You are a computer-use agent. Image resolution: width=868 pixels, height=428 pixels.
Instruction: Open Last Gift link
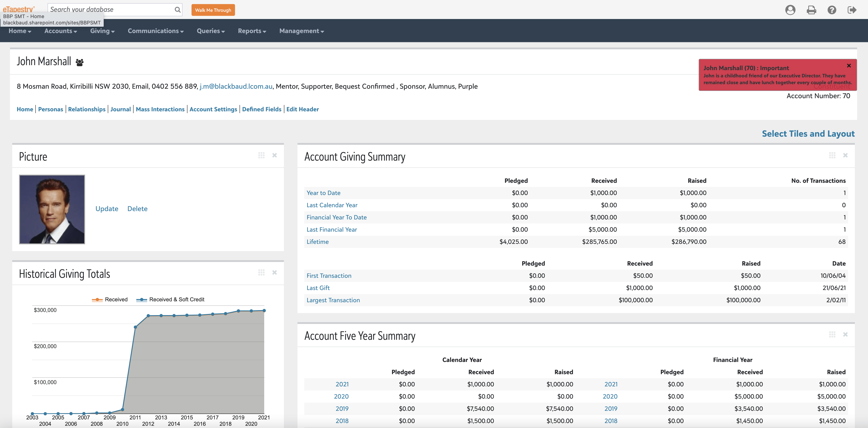[x=318, y=288]
